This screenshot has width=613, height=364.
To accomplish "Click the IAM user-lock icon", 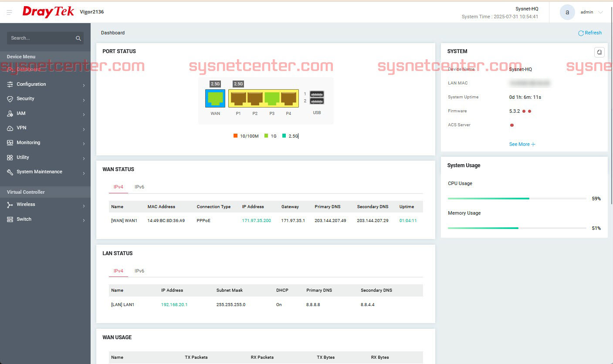I will point(10,114).
